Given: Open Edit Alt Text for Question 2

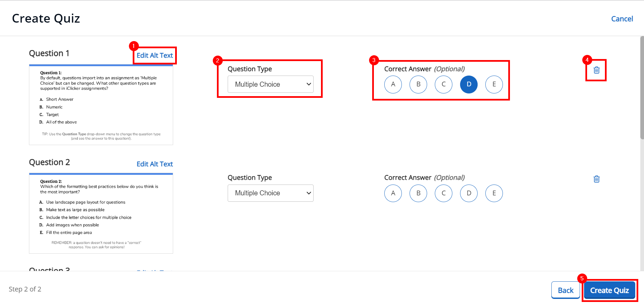Looking at the screenshot, I should click(x=155, y=164).
